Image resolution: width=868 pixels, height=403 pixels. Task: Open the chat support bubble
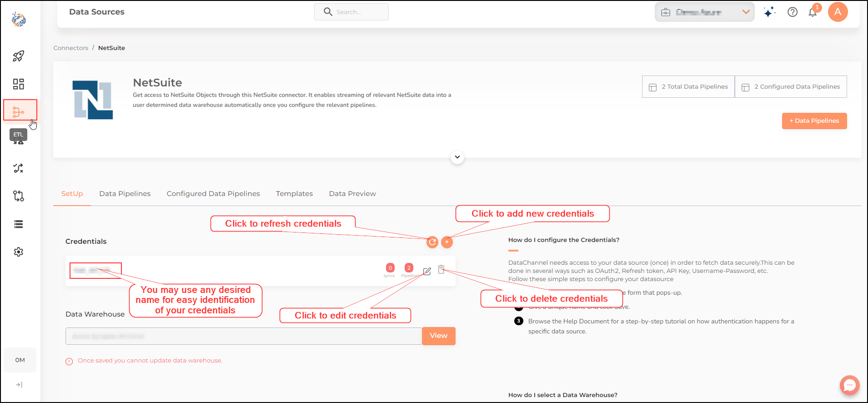point(849,386)
